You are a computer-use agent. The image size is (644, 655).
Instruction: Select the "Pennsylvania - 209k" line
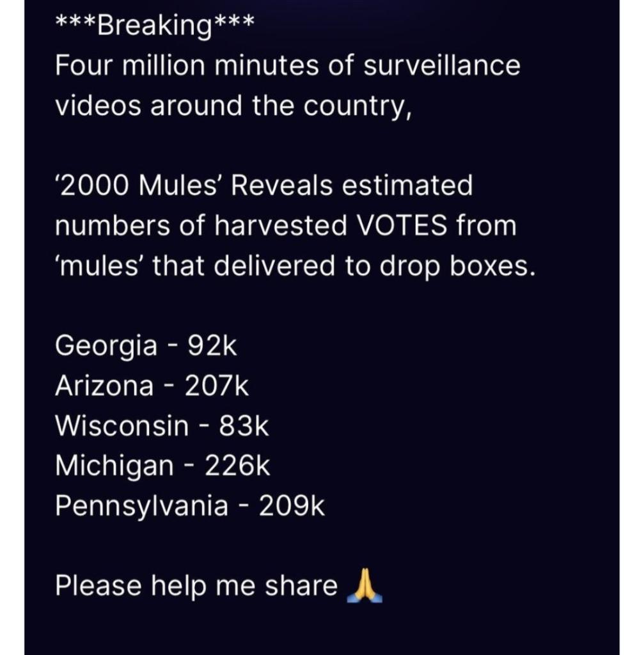pyautogui.click(x=189, y=507)
